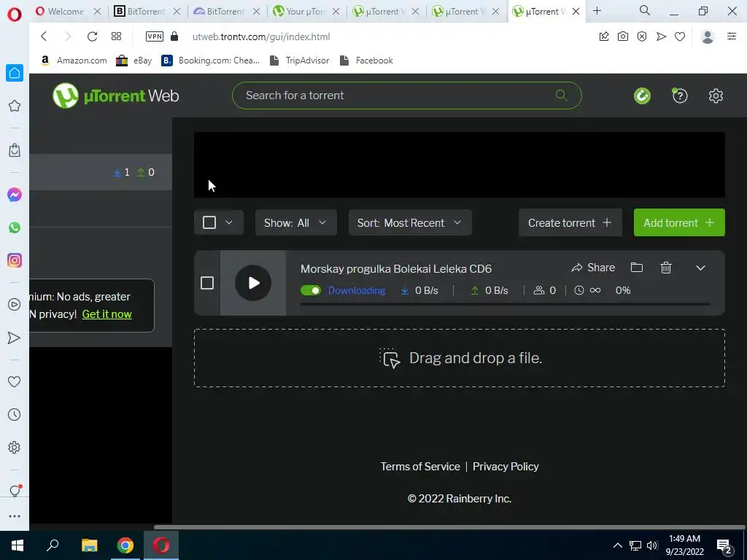Open µTorrent settings gear icon
Viewport: 747px width, 560px height.
[716, 96]
